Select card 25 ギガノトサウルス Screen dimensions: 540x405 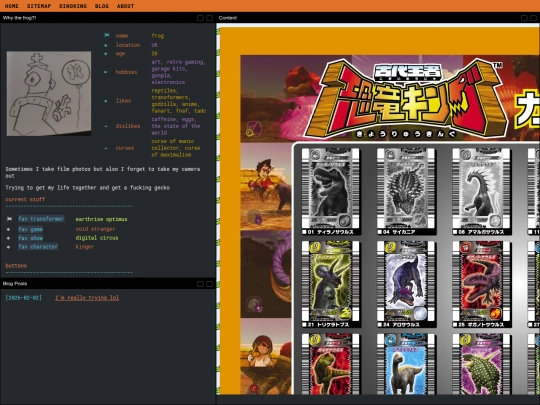[481, 284]
